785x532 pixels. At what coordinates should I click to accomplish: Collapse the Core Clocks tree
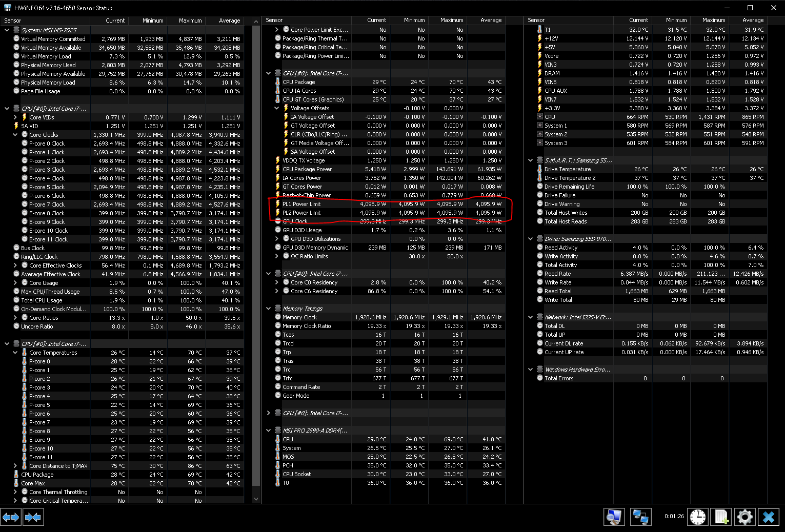pyautogui.click(x=15, y=135)
